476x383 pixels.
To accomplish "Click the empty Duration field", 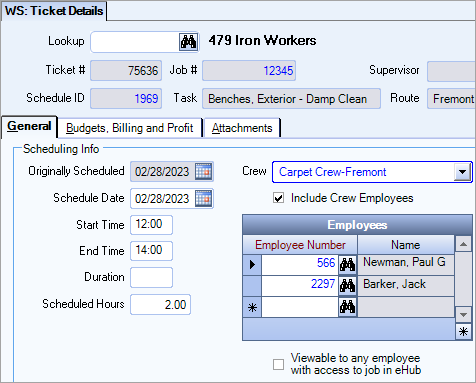I will click(x=151, y=277).
